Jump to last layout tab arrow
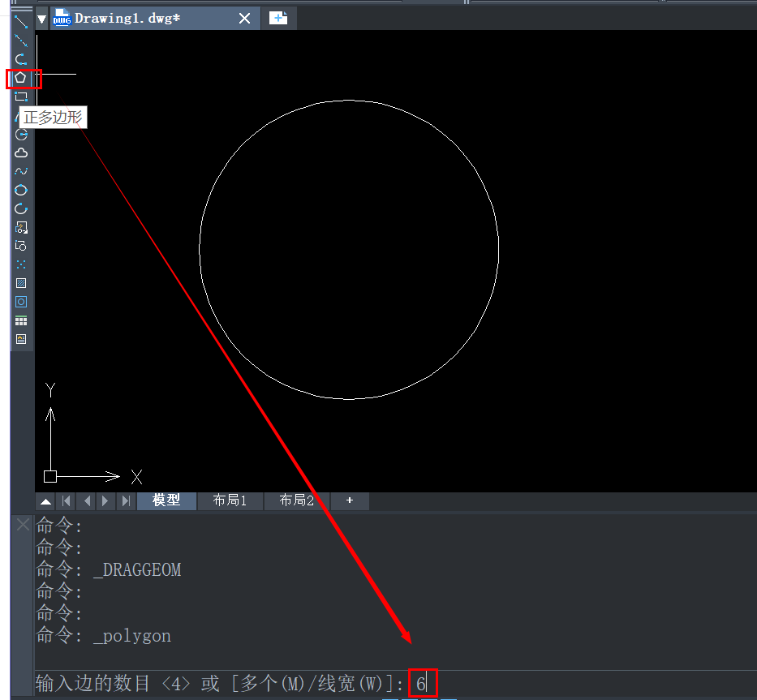This screenshot has width=757, height=700. point(126,501)
